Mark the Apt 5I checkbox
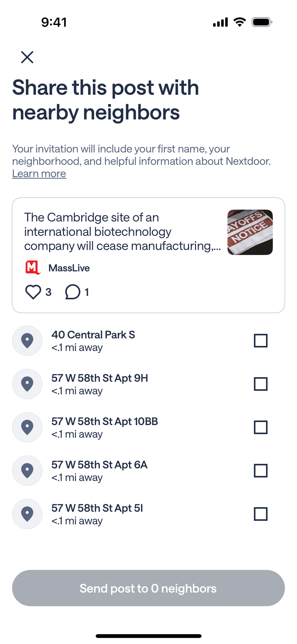This screenshot has height=644, width=297. point(260,514)
